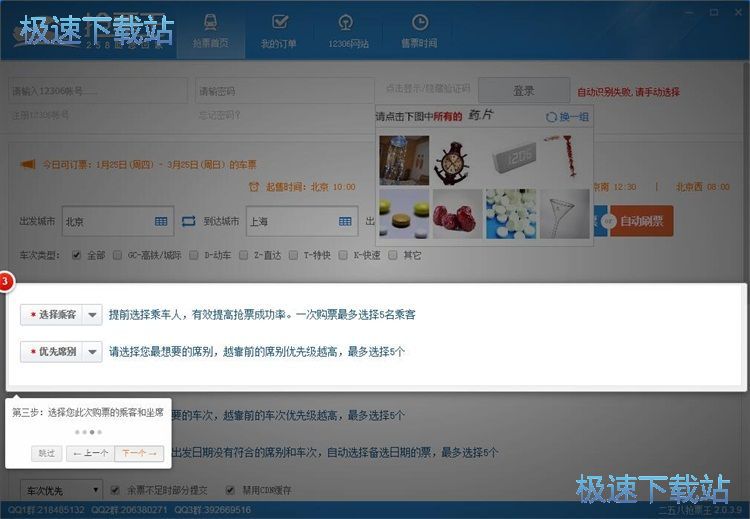750x519 pixels.
Task: Check the 全部 train type checkbox
Action: [x=77, y=255]
